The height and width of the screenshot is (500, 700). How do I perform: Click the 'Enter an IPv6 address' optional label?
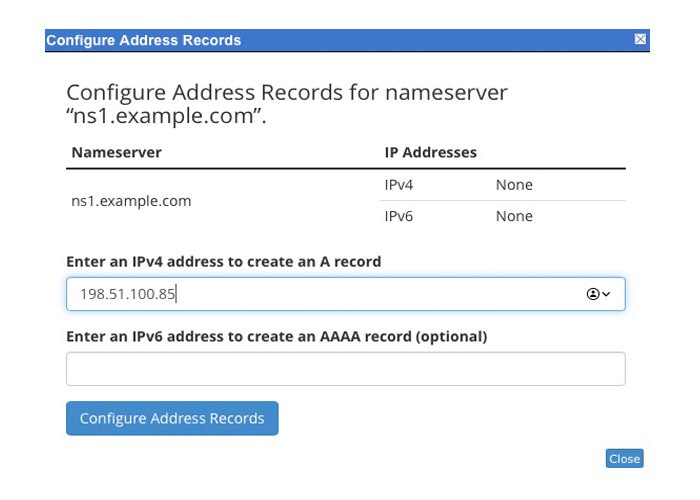(276, 337)
